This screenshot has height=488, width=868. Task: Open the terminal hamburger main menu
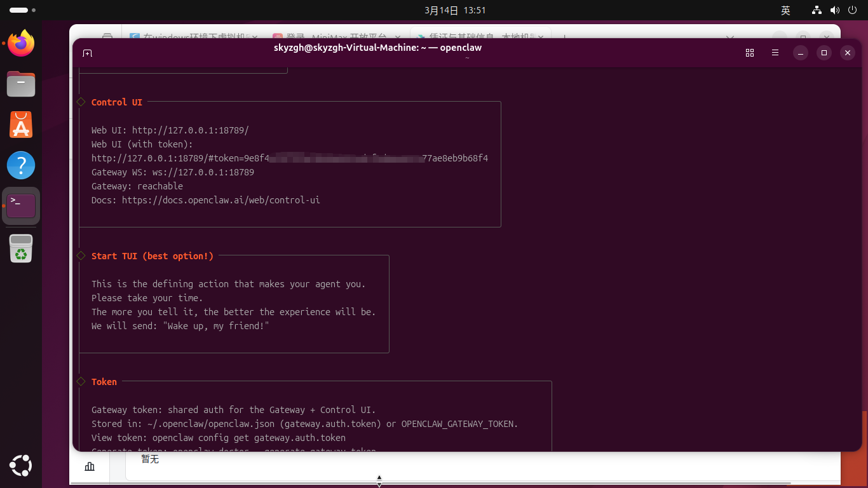[775, 53]
